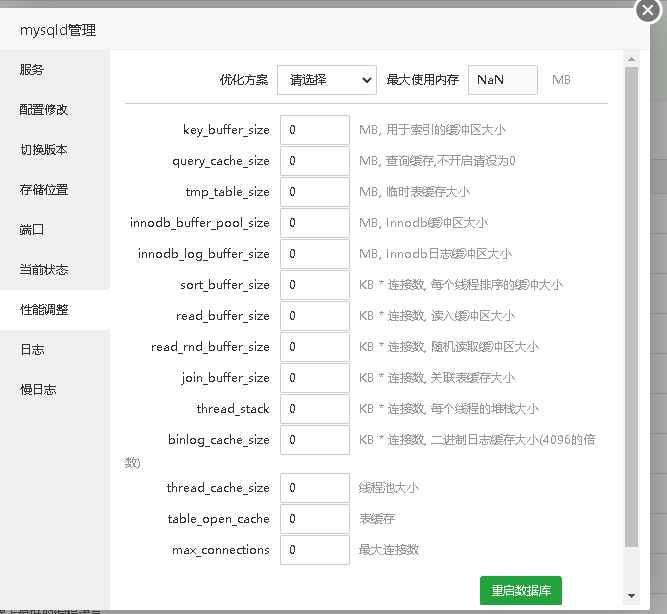Click the read_buffer_size input field

tap(315, 316)
